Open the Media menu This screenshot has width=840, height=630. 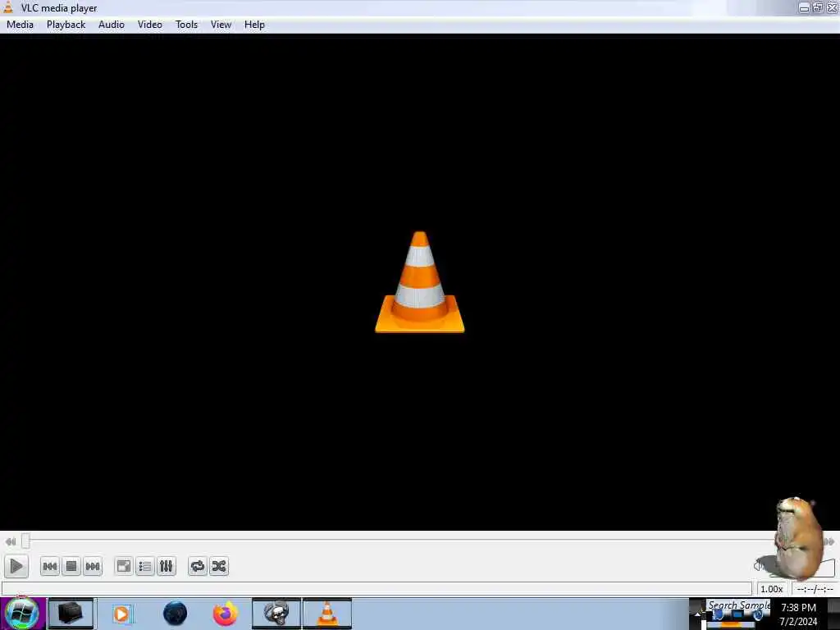20,25
